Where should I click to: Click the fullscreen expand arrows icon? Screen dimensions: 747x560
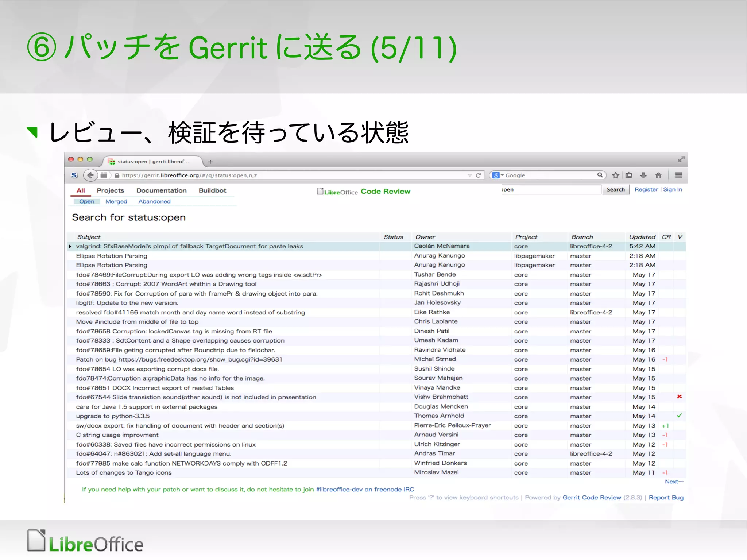[681, 159]
